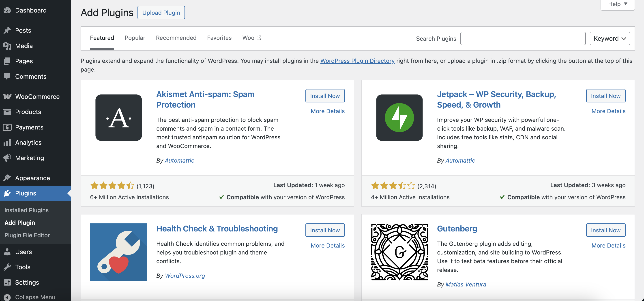Image resolution: width=644 pixels, height=301 pixels.
Task: Click the Payments dollar icon
Action: [x=7, y=127]
